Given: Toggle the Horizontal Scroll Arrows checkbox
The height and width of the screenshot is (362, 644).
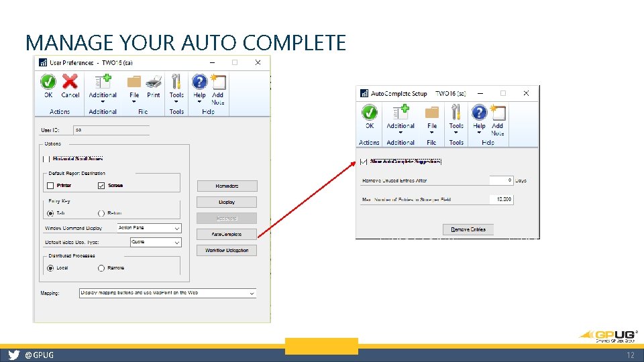Looking at the screenshot, I should point(46,159).
